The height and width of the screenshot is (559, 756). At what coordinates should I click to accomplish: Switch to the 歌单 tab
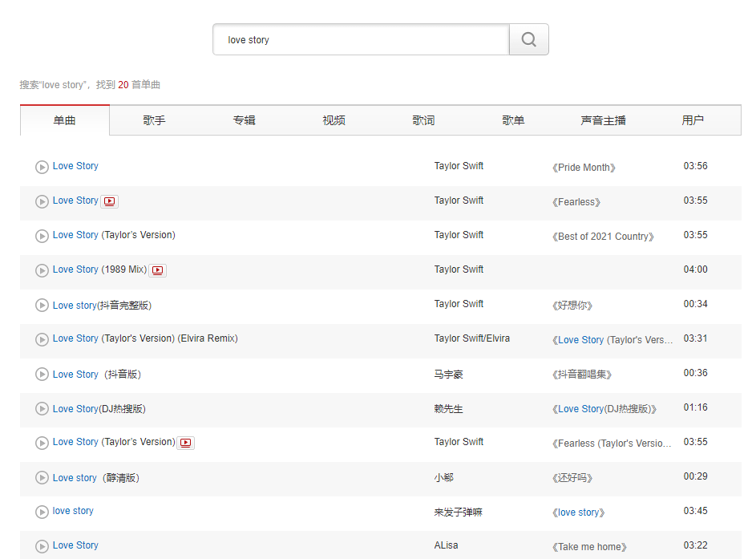(513, 120)
